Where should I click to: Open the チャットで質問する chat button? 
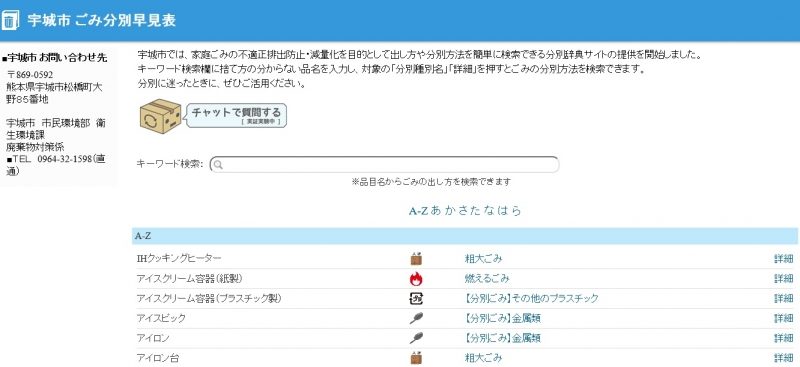tap(236, 115)
